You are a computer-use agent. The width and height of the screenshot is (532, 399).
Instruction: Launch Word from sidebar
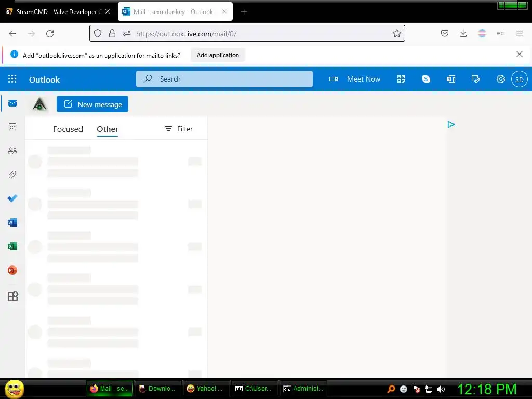(12, 222)
